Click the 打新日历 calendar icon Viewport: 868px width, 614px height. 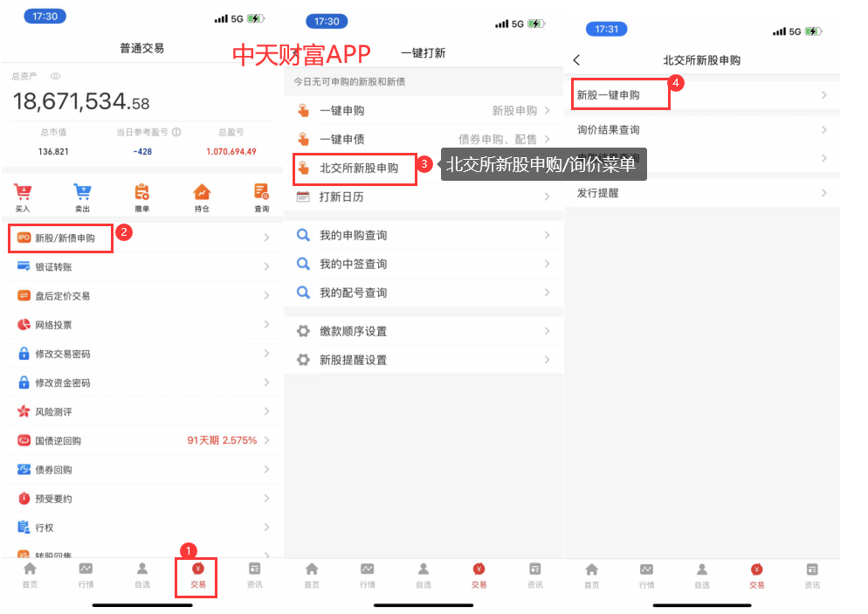click(303, 197)
